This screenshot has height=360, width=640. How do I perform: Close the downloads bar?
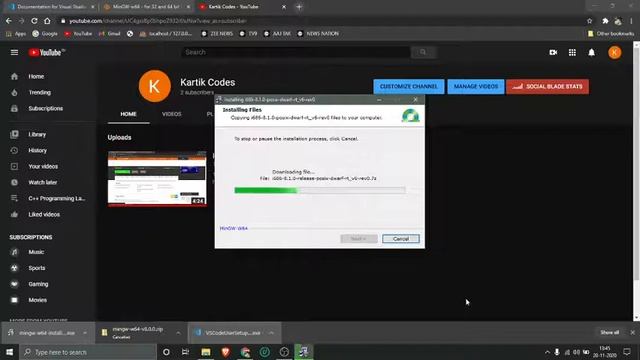(632, 333)
